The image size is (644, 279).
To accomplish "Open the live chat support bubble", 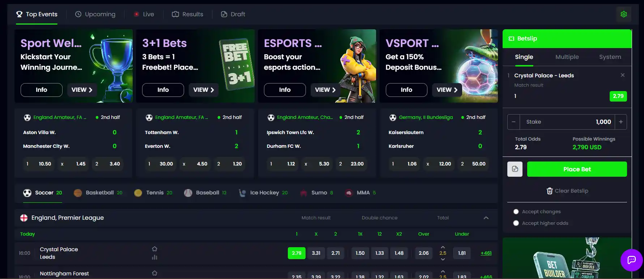I will coord(632,260).
